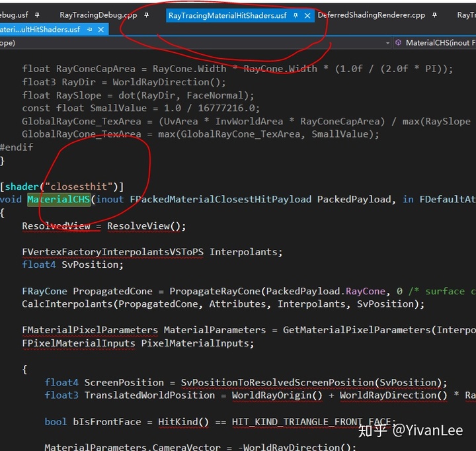Image resolution: width=476 pixels, height=451 pixels.
Task: Close the ateri...ultHitShaders.usf preview tab
Action: click(101, 30)
